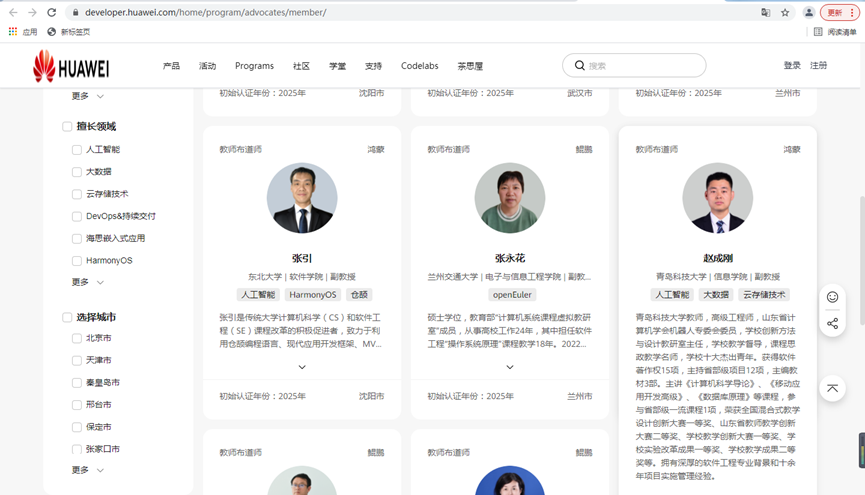
Task: Expand 更多 under 擅长领域 list
Action: click(87, 282)
